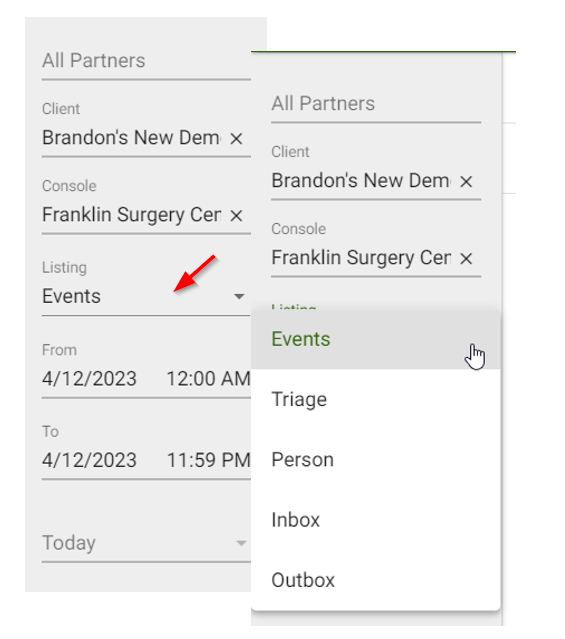Image resolution: width=565 pixels, height=639 pixels.
Task: Clear Brandon's New Demo client in right panel
Action: (x=466, y=181)
